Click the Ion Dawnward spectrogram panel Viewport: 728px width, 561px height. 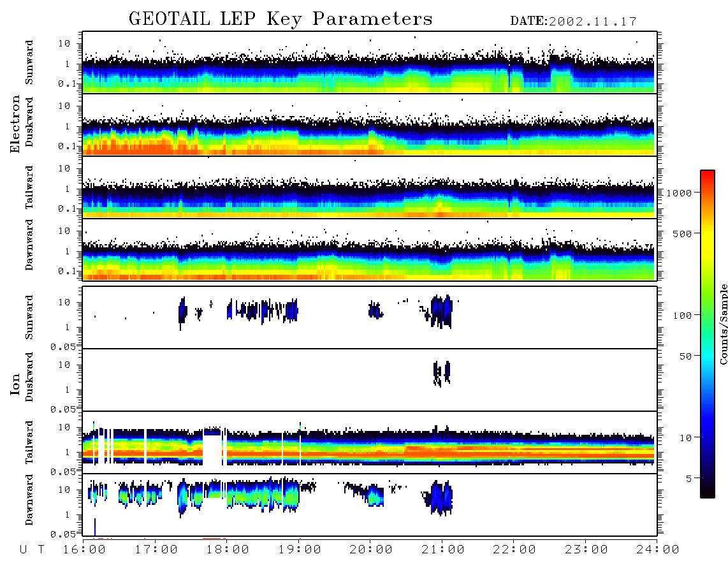pos(370,505)
